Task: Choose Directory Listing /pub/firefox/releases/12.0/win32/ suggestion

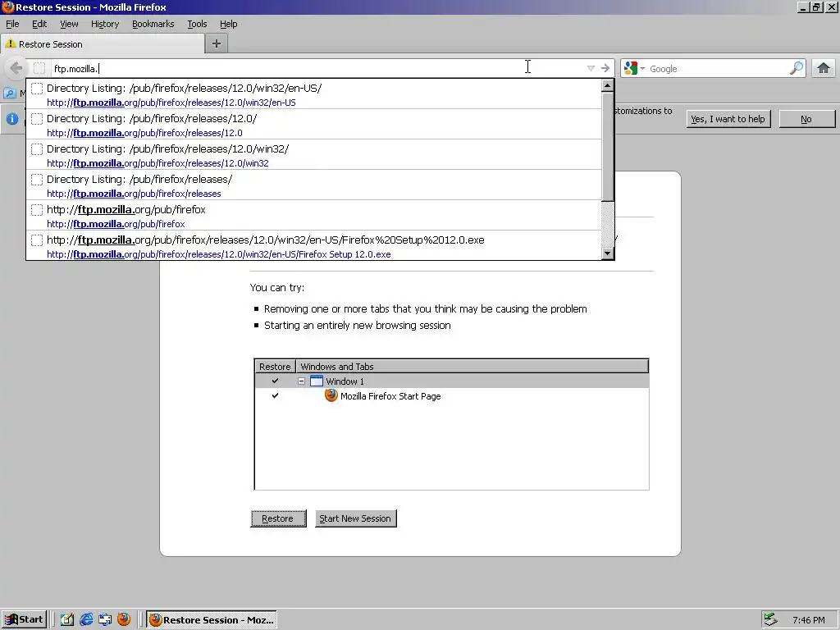Action: point(314,155)
